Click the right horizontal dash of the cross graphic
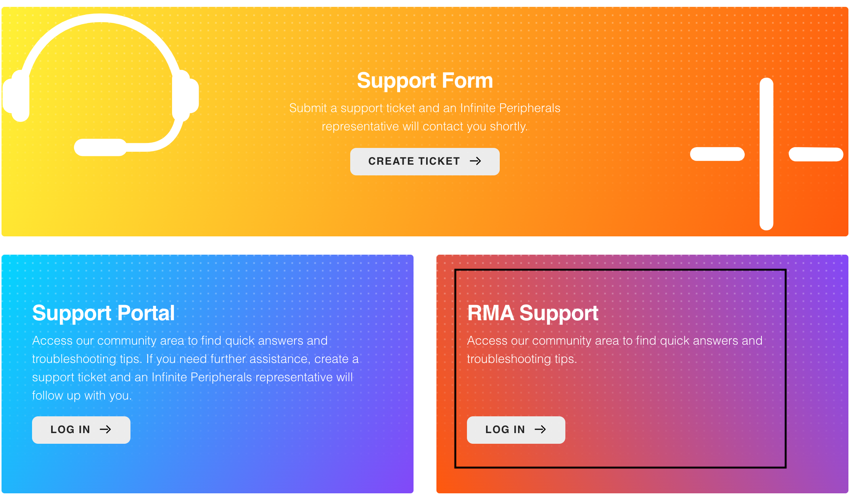Screen dimensions: 853x504 pos(816,154)
